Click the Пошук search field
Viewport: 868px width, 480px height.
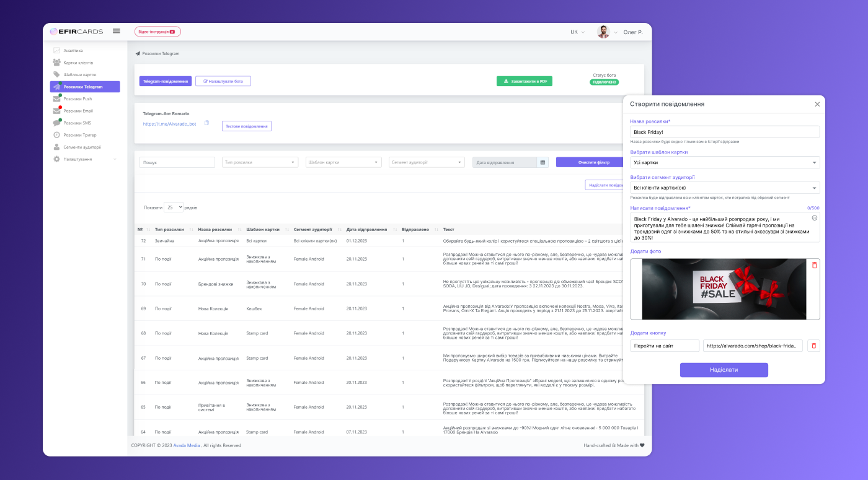[x=177, y=162]
